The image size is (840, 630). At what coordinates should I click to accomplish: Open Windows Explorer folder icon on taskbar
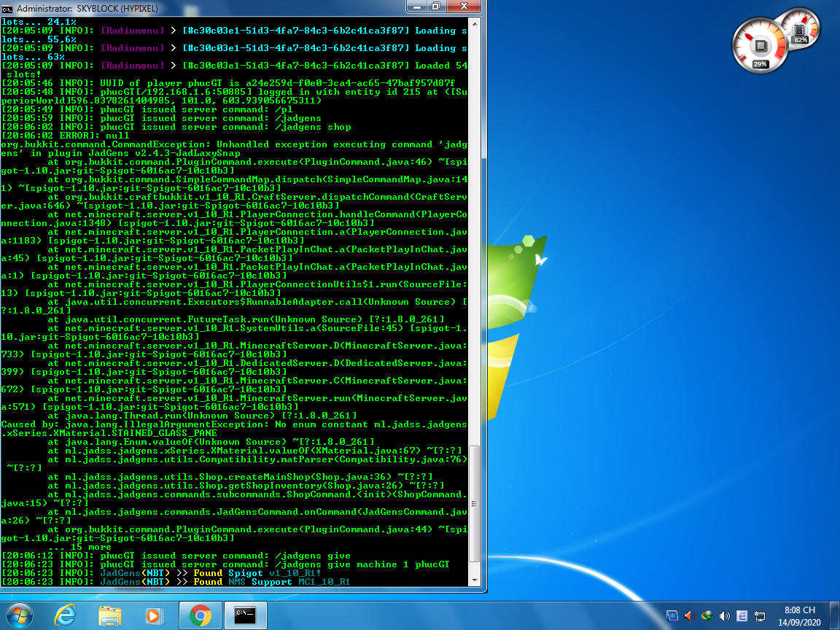click(x=110, y=615)
